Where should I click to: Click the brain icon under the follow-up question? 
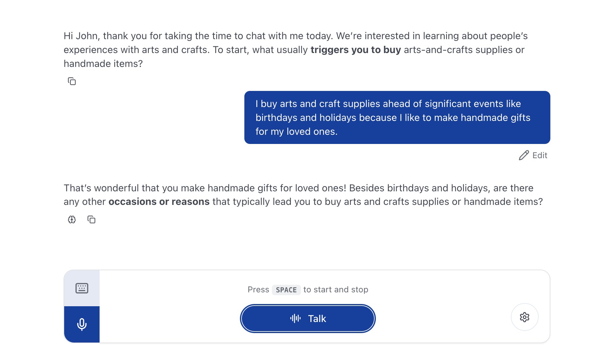[72, 219]
